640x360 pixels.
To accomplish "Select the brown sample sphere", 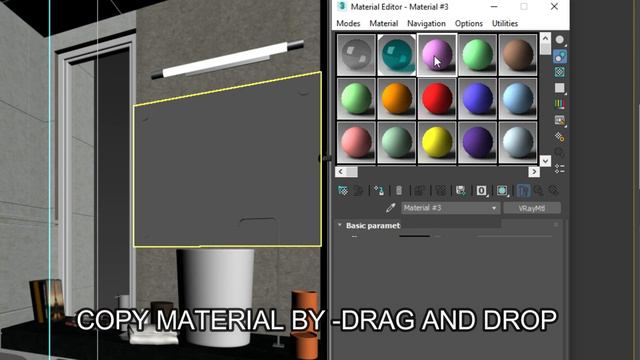I will pyautogui.click(x=518, y=55).
